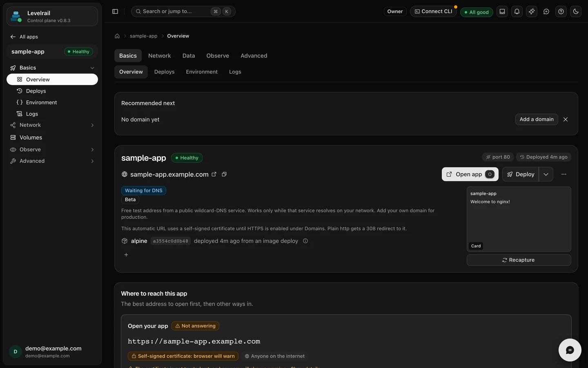Open the help question mark icon
588x368 pixels.
pos(561,11)
